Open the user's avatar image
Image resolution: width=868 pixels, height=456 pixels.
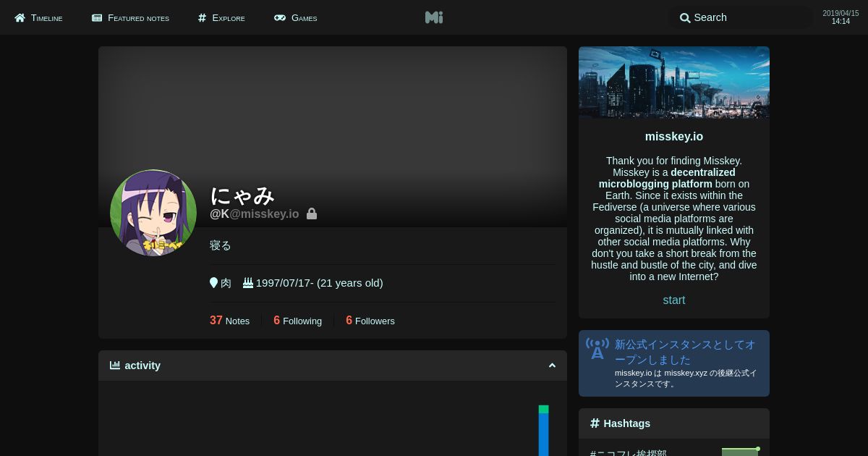(x=153, y=213)
